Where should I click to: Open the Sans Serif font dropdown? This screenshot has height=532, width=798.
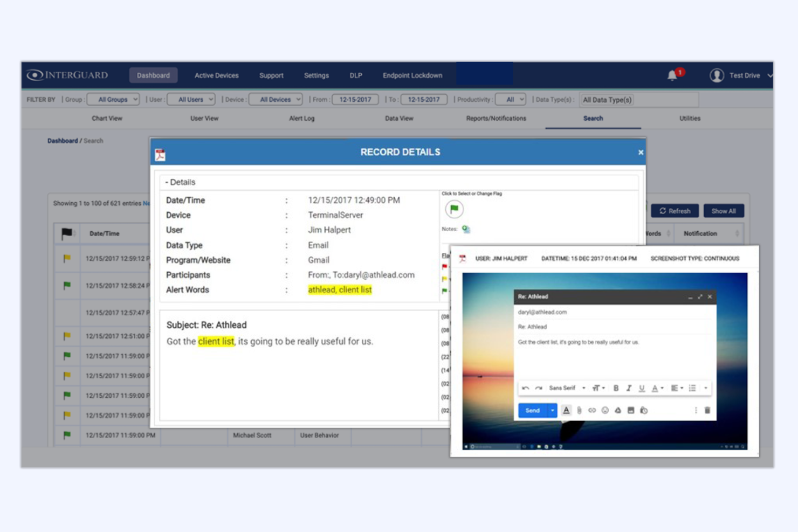coord(567,388)
